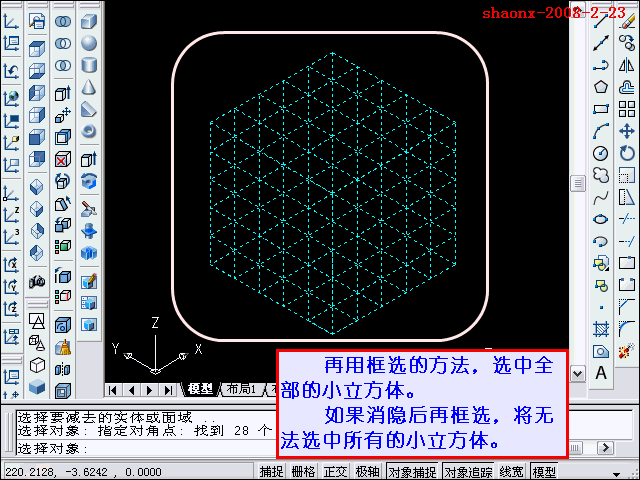
Task: Click the coordinates readout 220.2128, -3.6242
Action: [x=83, y=472]
